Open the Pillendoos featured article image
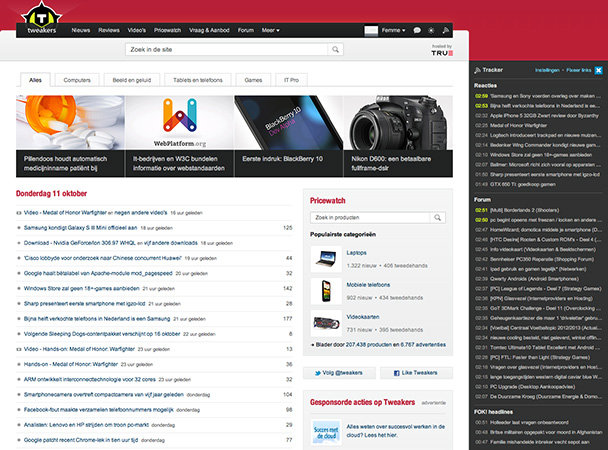Viewport: 608px width, 450px height. tap(70, 123)
